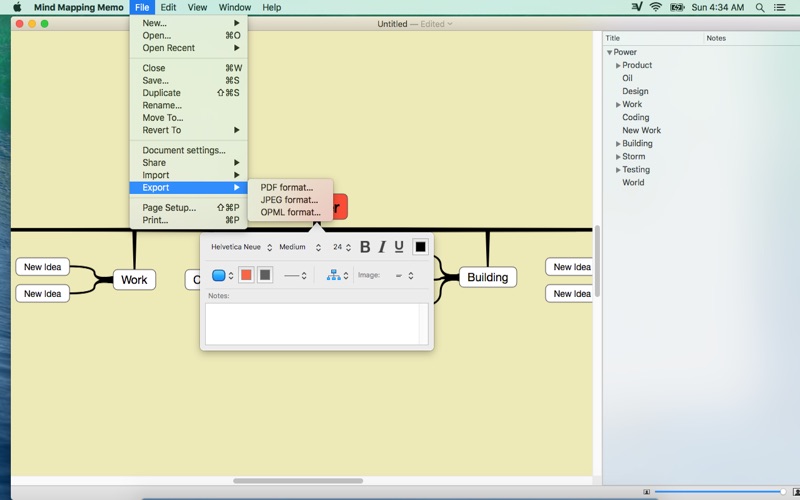
Task: Click into the Notes text area
Action: (316, 324)
